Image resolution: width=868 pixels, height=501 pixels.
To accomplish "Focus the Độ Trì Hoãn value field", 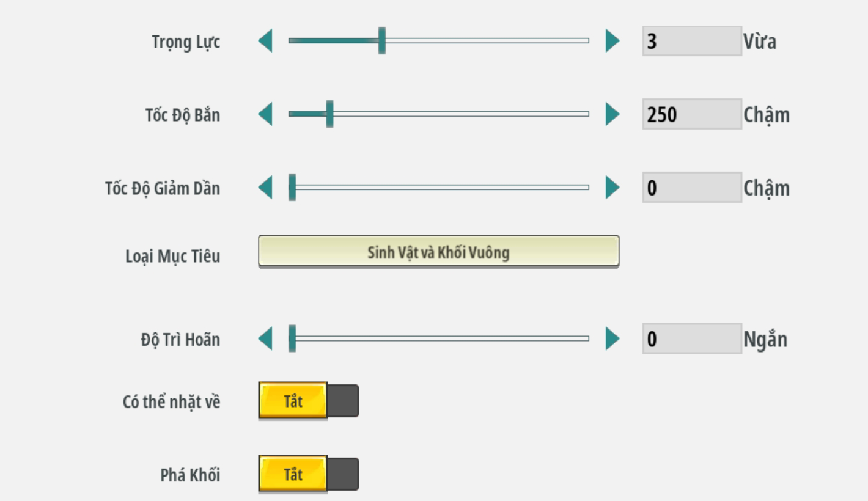I will click(x=691, y=338).
